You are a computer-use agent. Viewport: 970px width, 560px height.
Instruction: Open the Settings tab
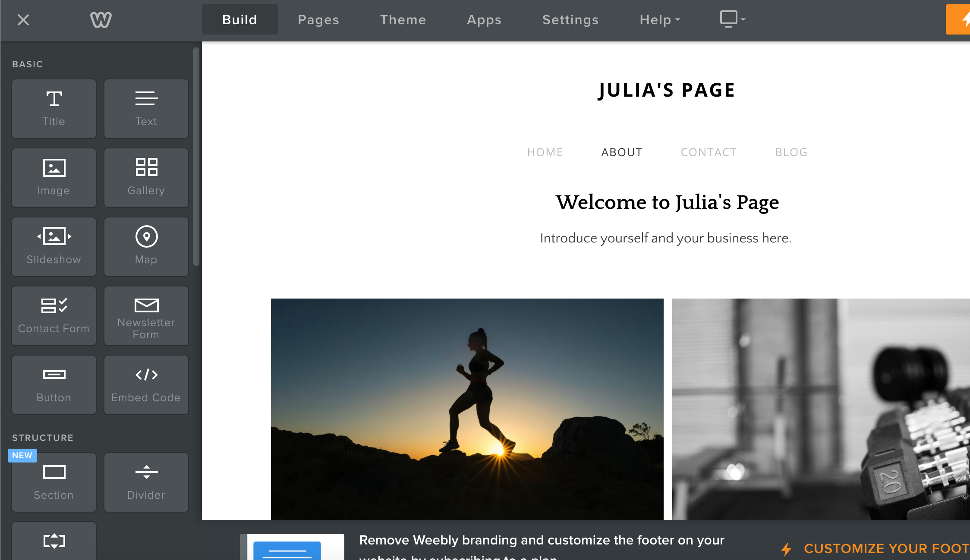pos(570,20)
